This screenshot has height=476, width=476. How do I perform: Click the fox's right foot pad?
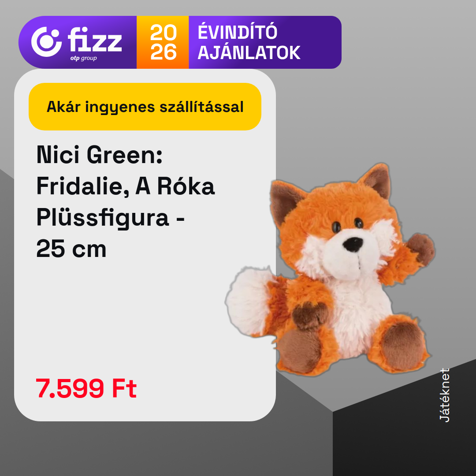click(x=403, y=346)
